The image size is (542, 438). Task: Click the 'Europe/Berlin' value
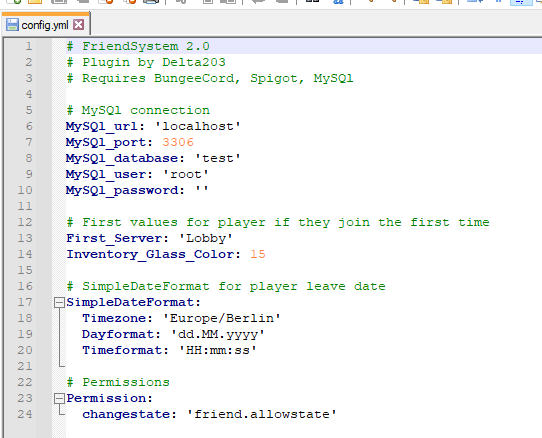[x=222, y=318]
